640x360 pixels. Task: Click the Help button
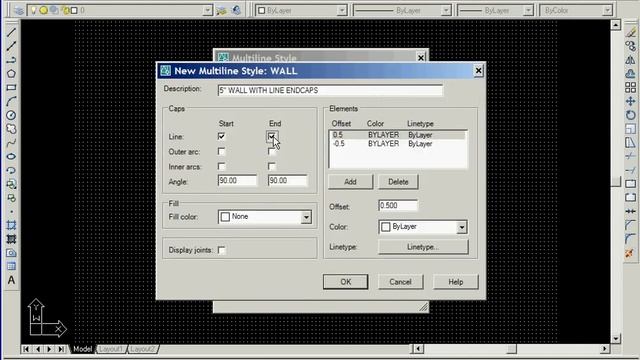[x=456, y=282]
